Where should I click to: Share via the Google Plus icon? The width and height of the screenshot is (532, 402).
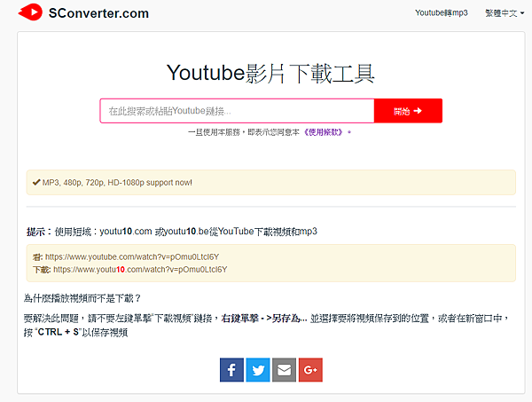tap(310, 370)
